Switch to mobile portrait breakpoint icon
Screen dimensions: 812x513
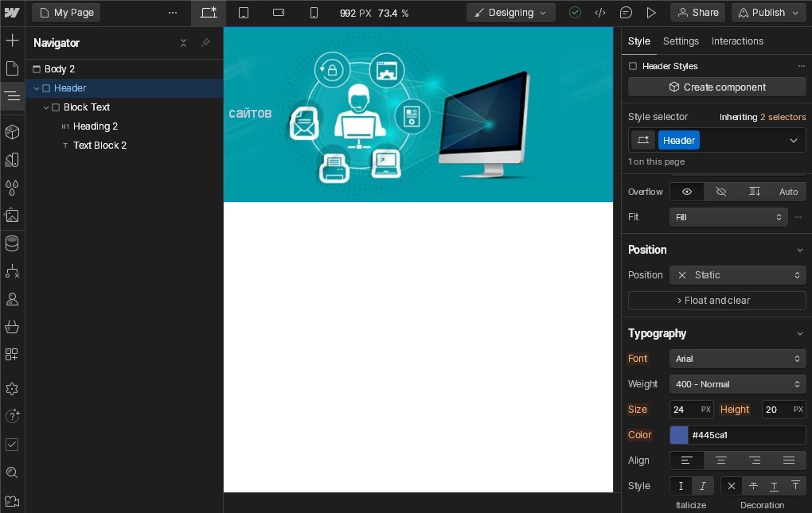tap(314, 13)
